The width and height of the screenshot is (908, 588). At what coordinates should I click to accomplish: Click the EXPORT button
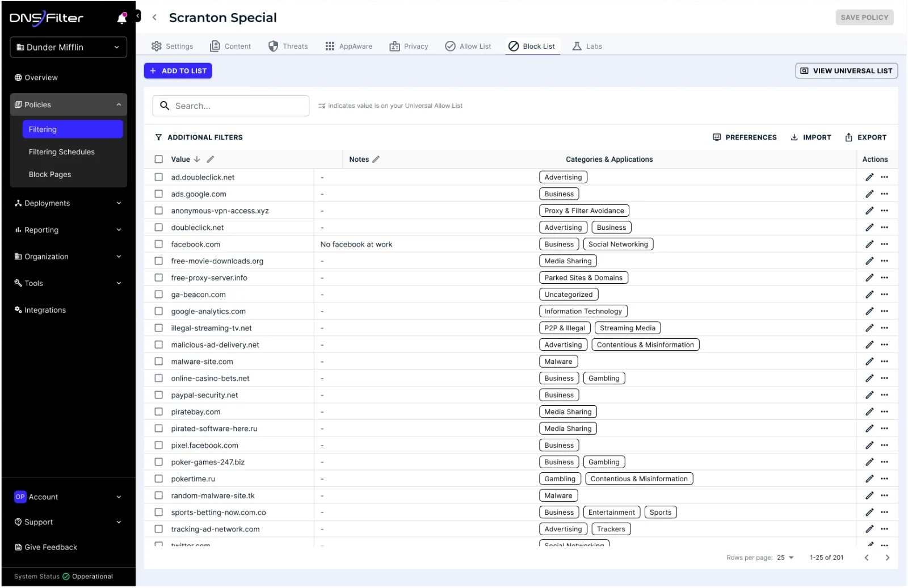[x=865, y=137]
